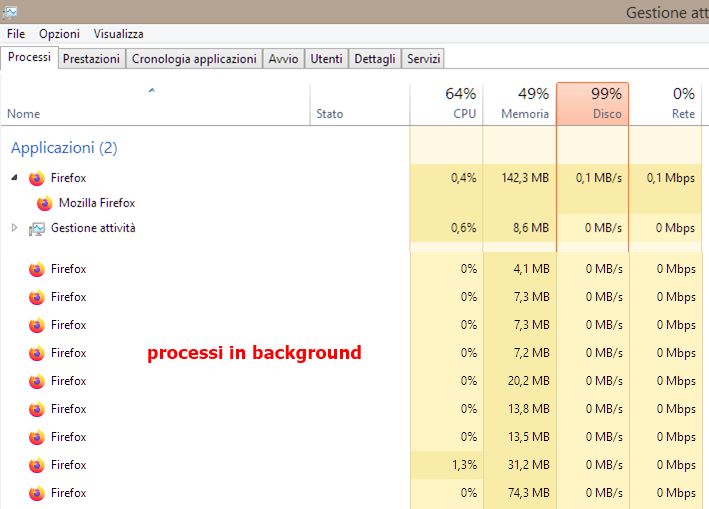Switch to the Avvio tab
The width and height of the screenshot is (709, 509).
click(284, 59)
